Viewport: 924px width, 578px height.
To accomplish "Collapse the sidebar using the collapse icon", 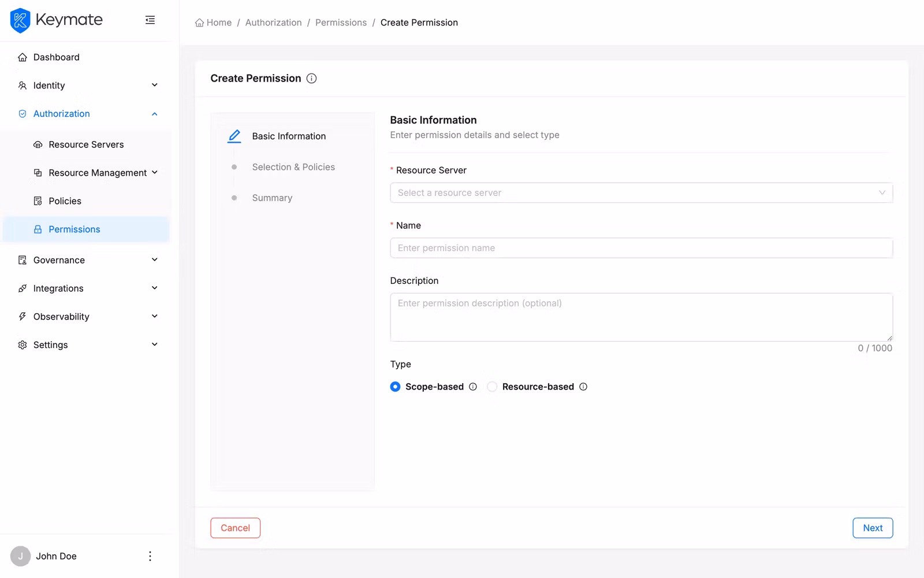I will pyautogui.click(x=150, y=20).
